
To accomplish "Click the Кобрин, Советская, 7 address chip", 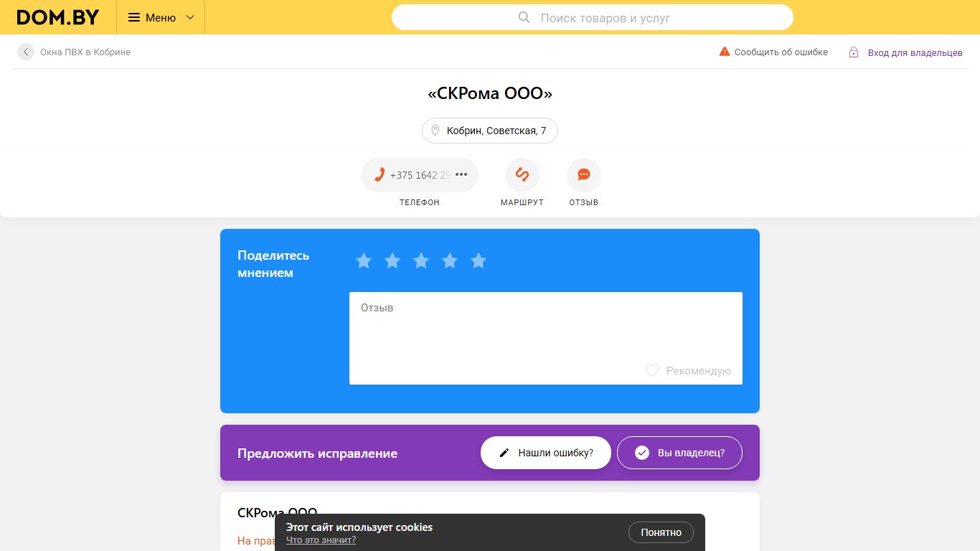I will pos(490,131).
